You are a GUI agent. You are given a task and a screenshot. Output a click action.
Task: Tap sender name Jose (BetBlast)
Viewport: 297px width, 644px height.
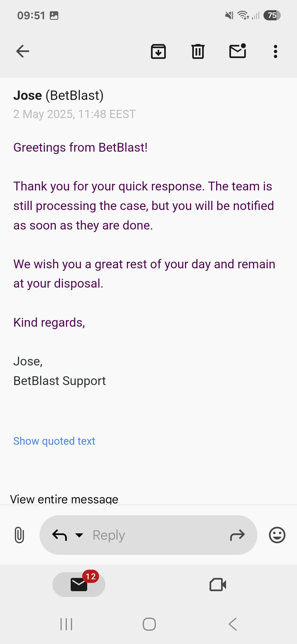click(58, 95)
